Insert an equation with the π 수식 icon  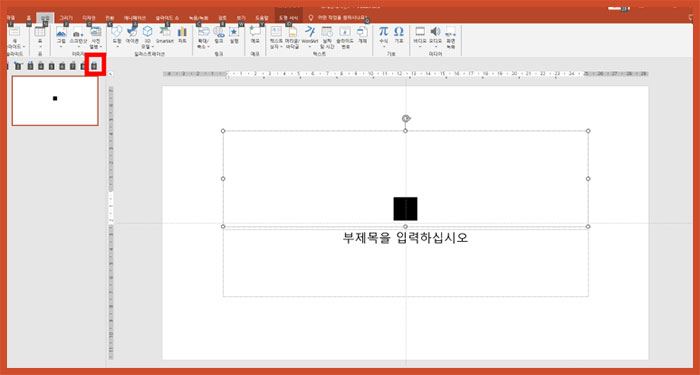tap(383, 32)
